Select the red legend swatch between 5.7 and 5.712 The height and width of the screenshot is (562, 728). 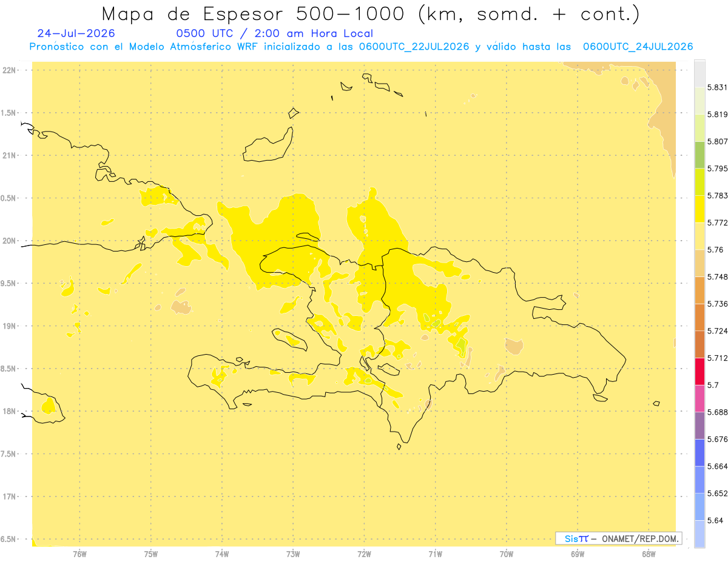click(699, 371)
